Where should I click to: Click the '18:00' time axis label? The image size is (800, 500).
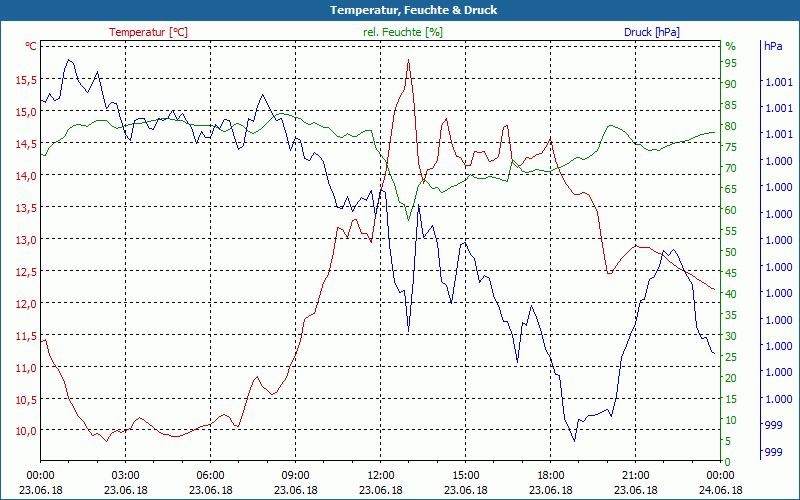(x=551, y=476)
